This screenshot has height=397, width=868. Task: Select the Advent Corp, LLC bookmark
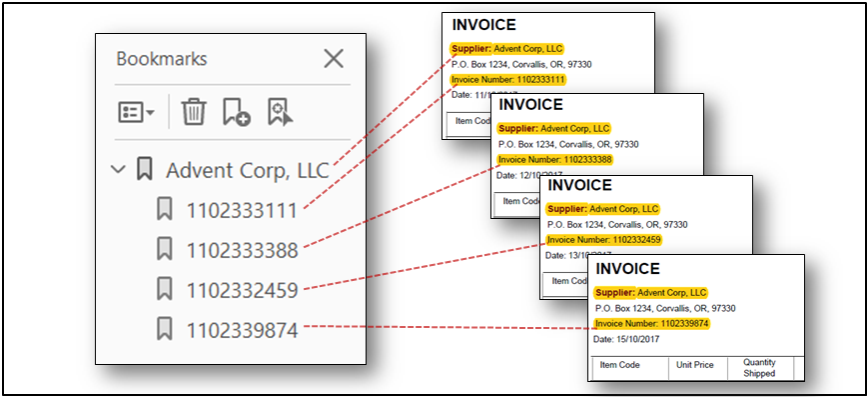point(248,170)
